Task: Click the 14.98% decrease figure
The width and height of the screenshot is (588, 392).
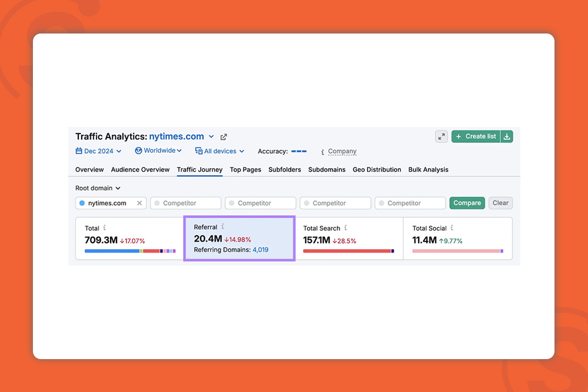Action: point(238,239)
